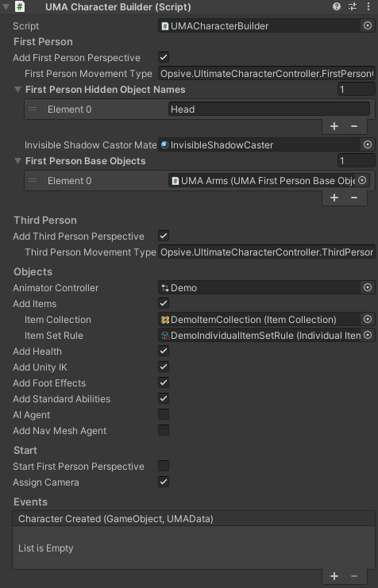The height and width of the screenshot is (588, 378).
Task: Click the Head text field of Element 0
Action: [x=268, y=110]
